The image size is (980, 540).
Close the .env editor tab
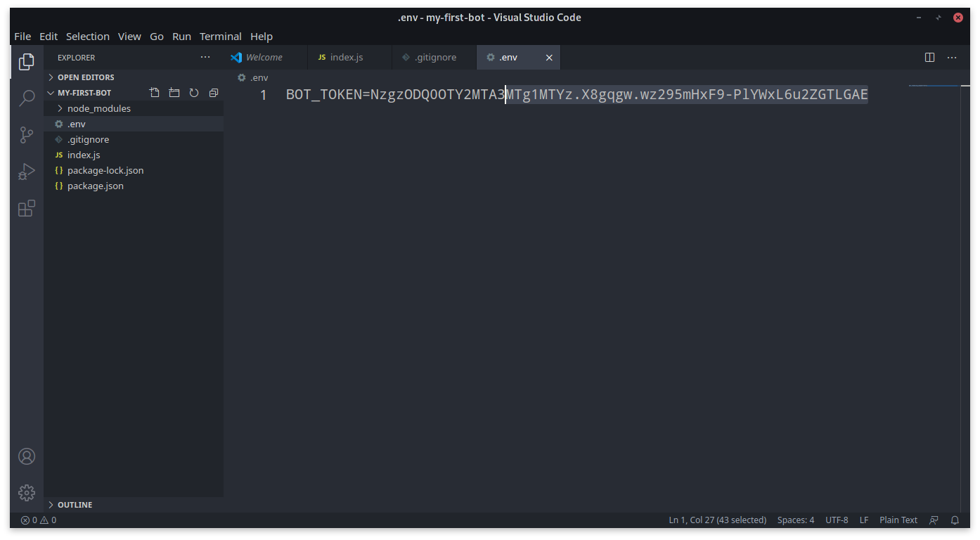point(549,58)
